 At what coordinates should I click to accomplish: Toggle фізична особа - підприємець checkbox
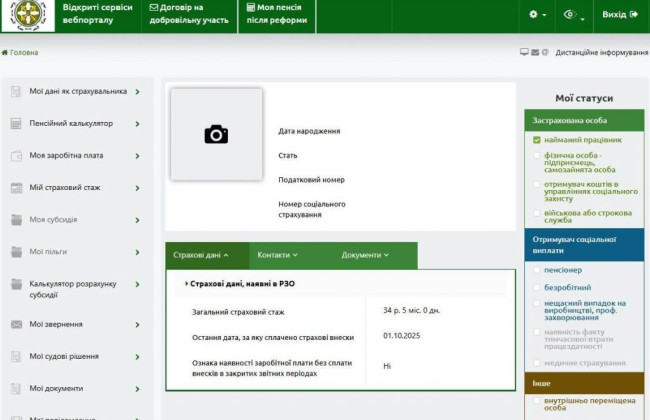(x=537, y=155)
